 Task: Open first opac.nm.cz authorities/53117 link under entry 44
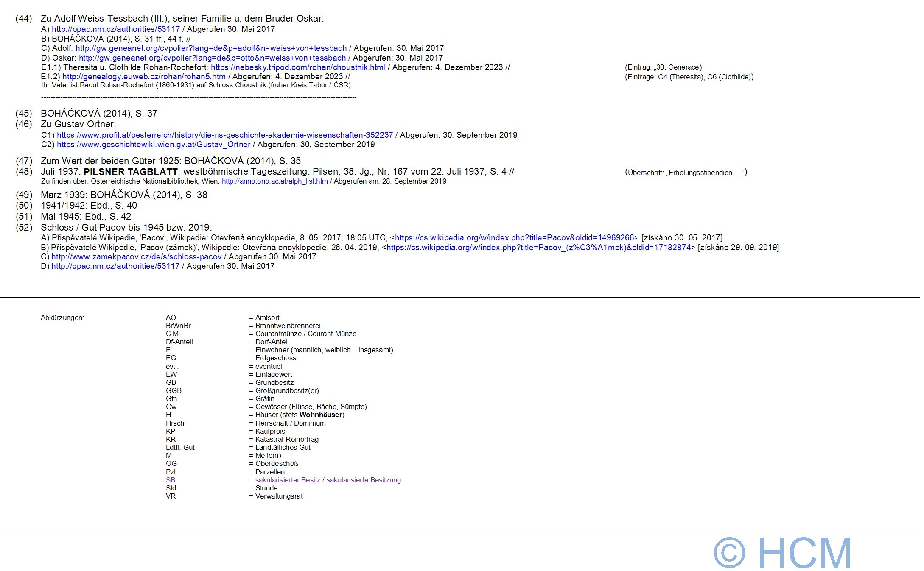[x=115, y=29]
